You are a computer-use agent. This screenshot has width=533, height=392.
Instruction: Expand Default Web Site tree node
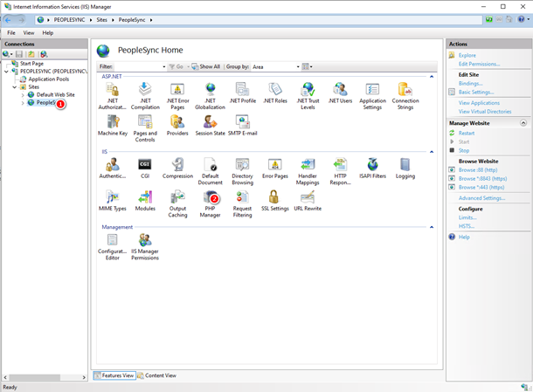23,95
